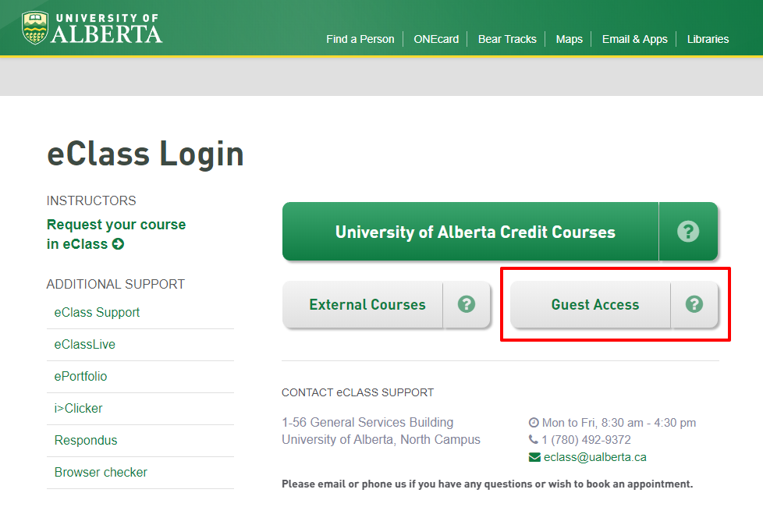Open the ePortfolio support link

point(80,376)
